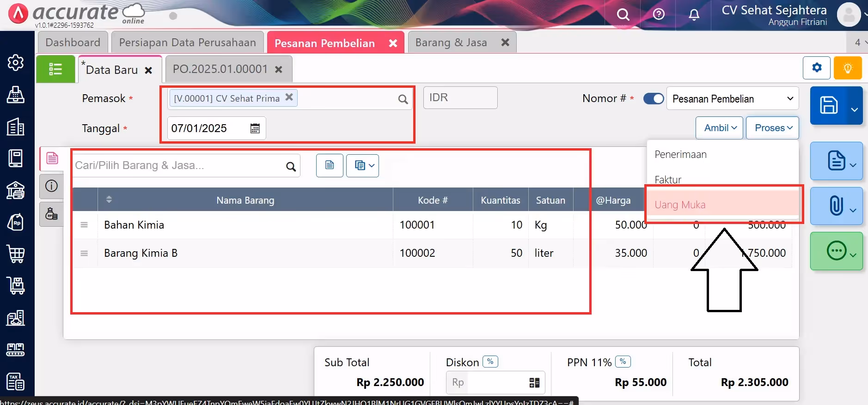Image resolution: width=868 pixels, height=405 pixels.
Task: Open the shopping cart module in sidebar
Action: tap(16, 254)
